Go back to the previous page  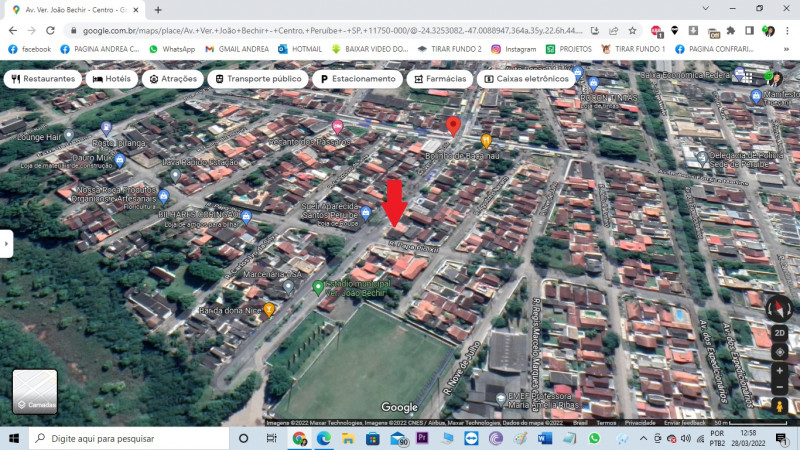pyautogui.click(x=13, y=31)
